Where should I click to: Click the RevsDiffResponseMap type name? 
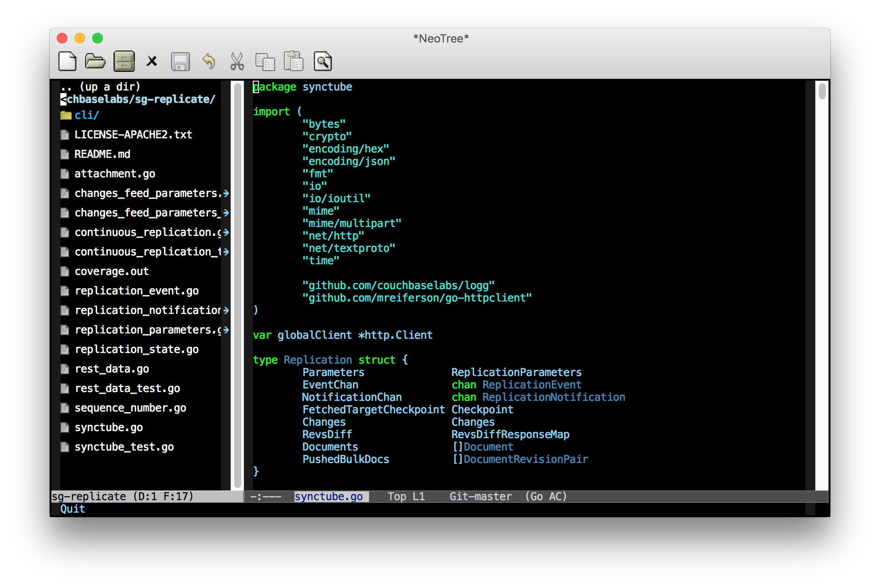[x=511, y=435]
